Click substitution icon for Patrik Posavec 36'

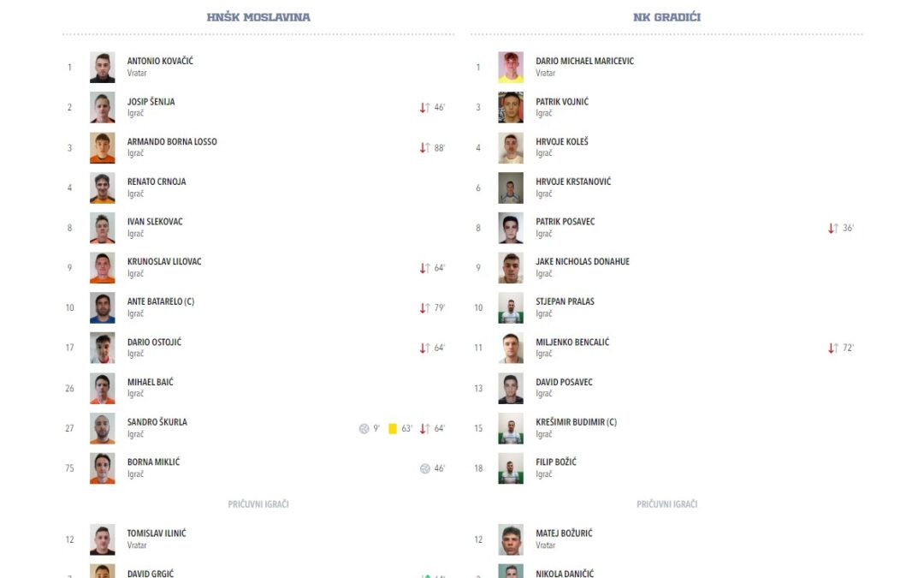(x=833, y=229)
